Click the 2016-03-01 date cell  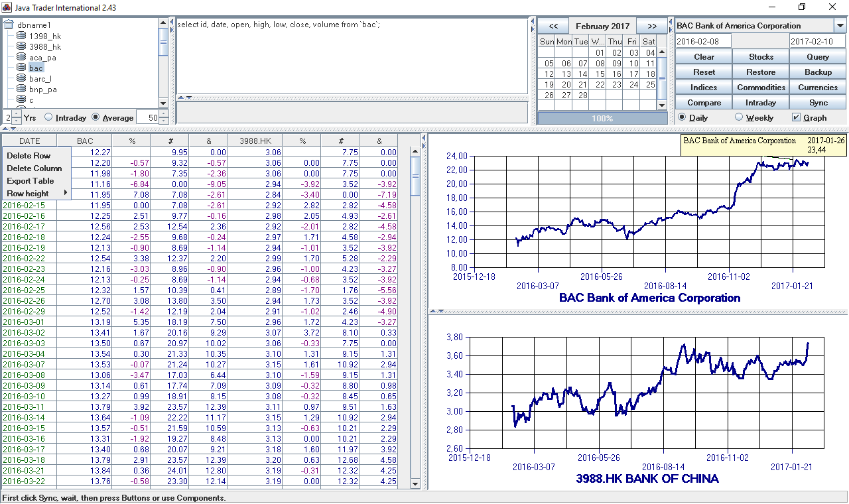click(29, 322)
